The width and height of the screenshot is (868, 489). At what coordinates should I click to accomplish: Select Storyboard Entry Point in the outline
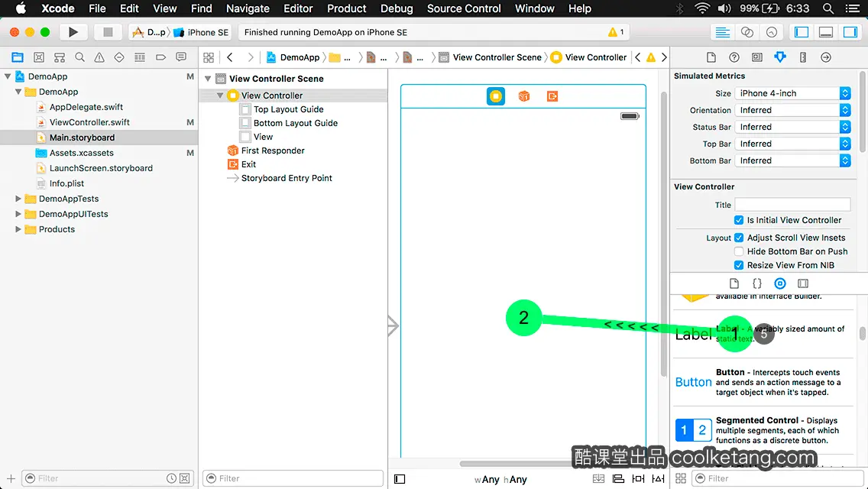[x=287, y=178]
